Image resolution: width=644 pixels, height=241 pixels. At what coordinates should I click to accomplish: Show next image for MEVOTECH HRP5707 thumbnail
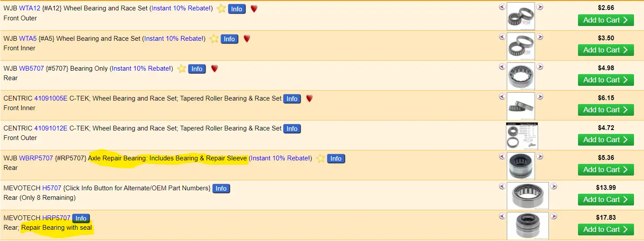click(554, 216)
